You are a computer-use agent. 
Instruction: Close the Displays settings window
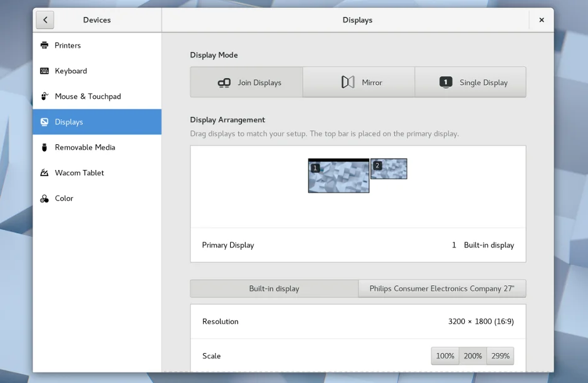click(x=541, y=20)
